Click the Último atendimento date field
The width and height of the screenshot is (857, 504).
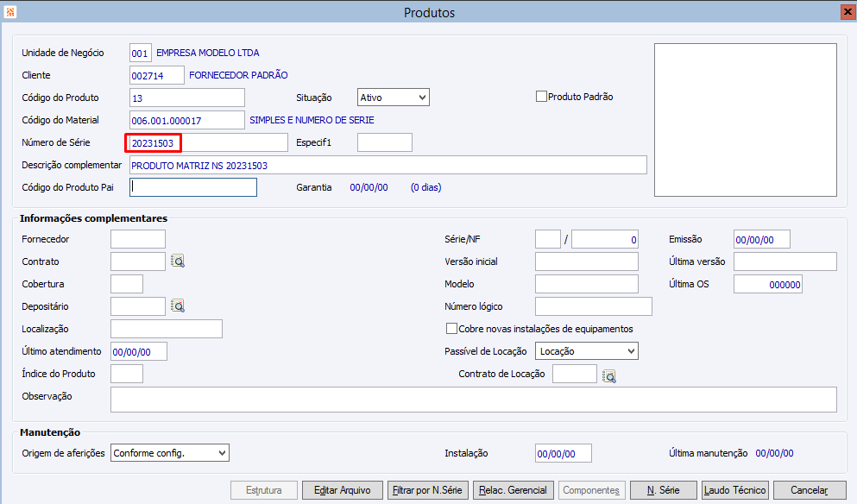coord(139,351)
